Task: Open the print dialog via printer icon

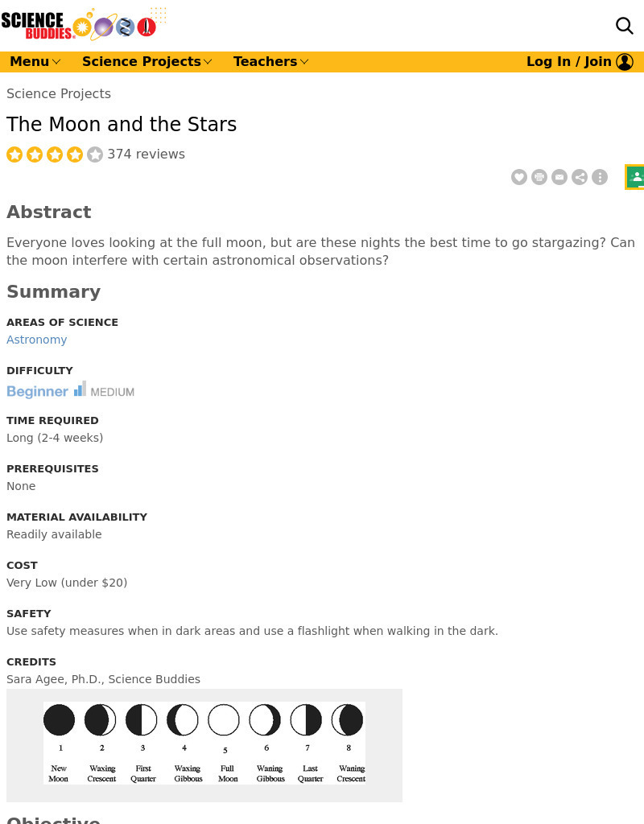Action: tap(539, 177)
